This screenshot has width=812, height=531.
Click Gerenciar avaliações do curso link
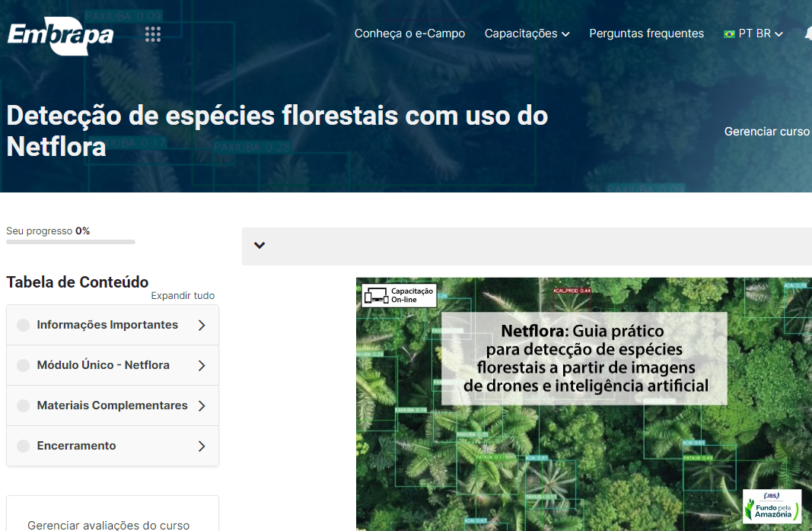(x=108, y=525)
